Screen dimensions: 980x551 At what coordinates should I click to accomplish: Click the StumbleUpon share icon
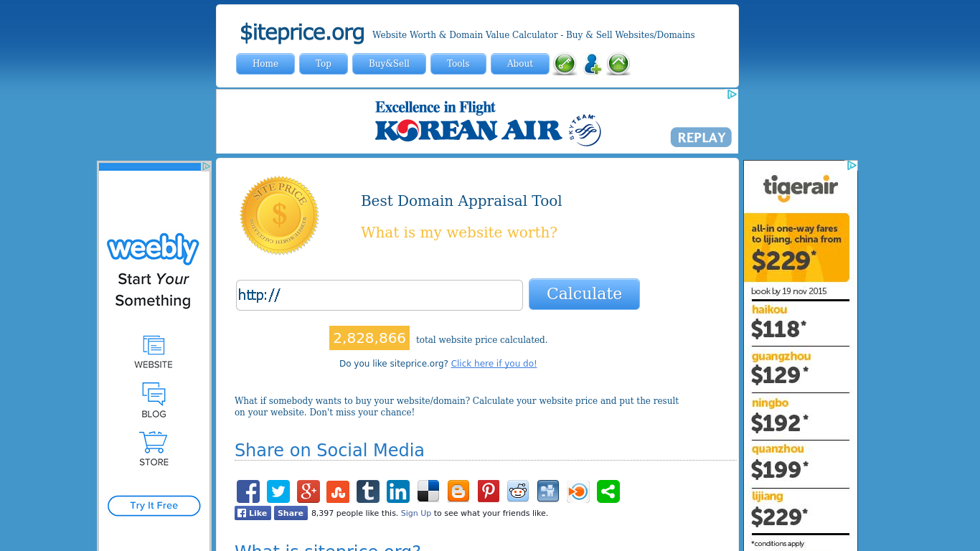(x=338, y=491)
